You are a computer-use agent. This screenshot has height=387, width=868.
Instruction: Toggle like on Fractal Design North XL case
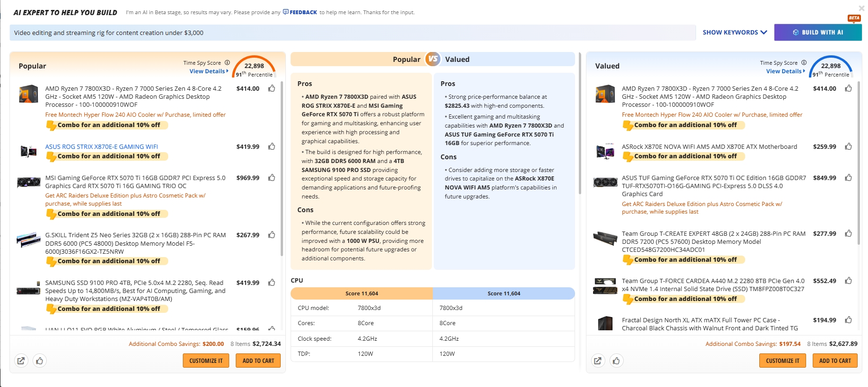tap(848, 320)
